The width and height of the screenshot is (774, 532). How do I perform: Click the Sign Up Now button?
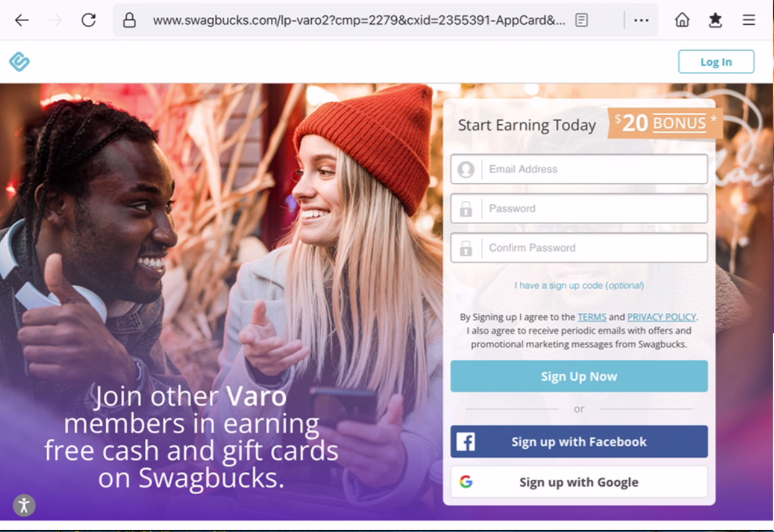coord(579,376)
